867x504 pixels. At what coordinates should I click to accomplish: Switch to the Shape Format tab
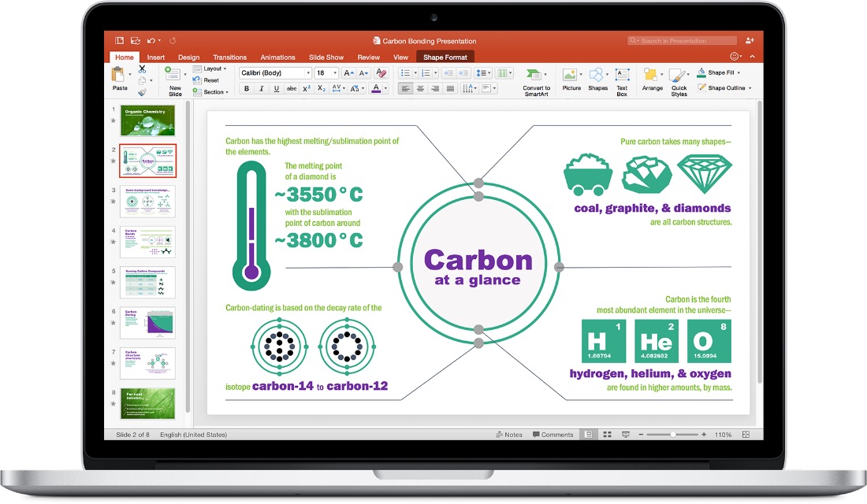click(445, 57)
